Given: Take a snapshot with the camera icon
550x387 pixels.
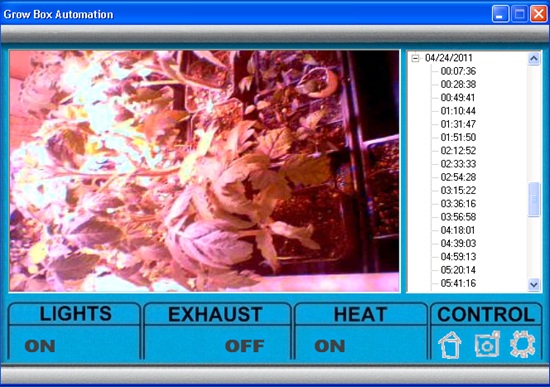Looking at the screenshot, I should pyautogui.click(x=487, y=344).
